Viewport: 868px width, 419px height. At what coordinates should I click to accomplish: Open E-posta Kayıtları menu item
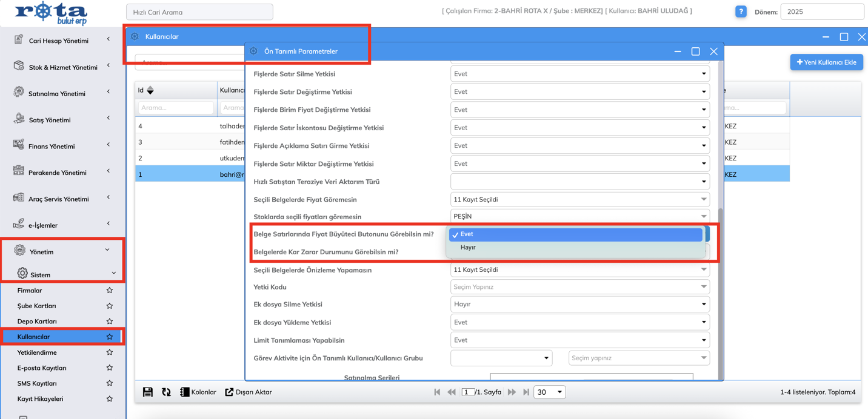42,368
